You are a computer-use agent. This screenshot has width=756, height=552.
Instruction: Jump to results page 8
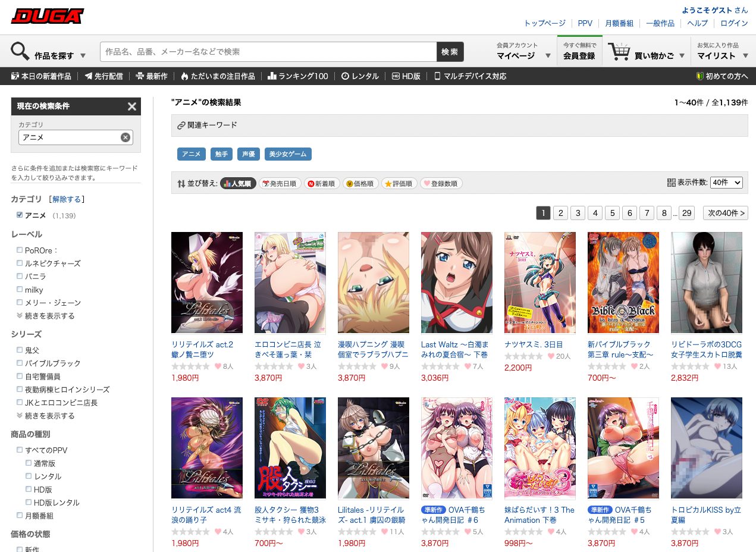[664, 213]
